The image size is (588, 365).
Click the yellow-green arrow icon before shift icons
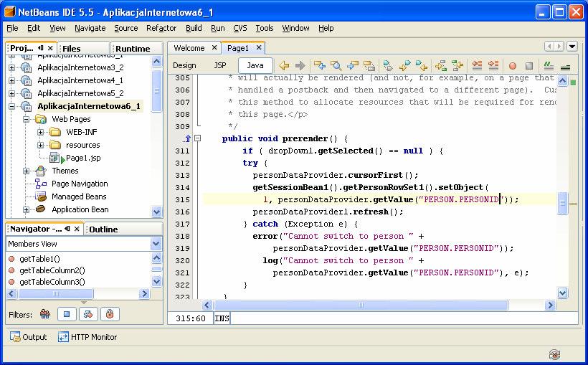pos(440,66)
